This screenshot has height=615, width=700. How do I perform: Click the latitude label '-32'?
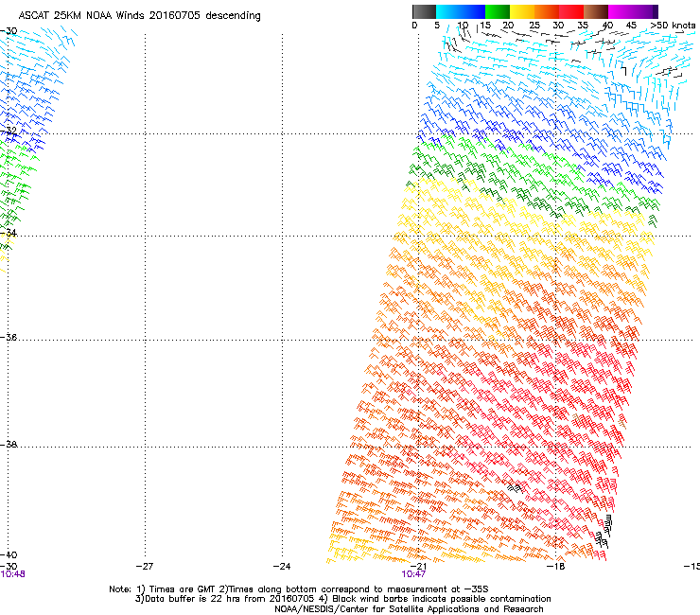coord(9,131)
